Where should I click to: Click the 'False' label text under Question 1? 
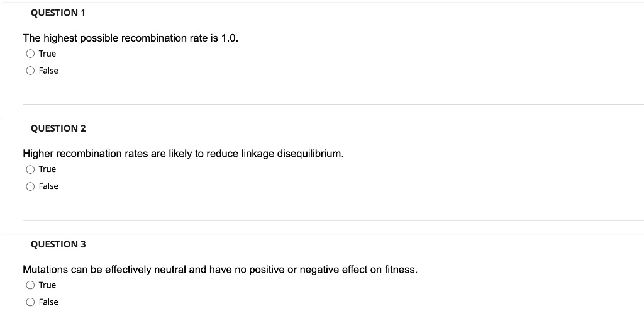[48, 71]
